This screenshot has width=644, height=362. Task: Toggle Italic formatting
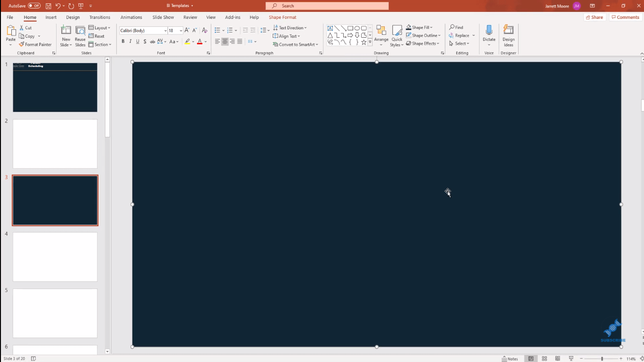tap(131, 41)
